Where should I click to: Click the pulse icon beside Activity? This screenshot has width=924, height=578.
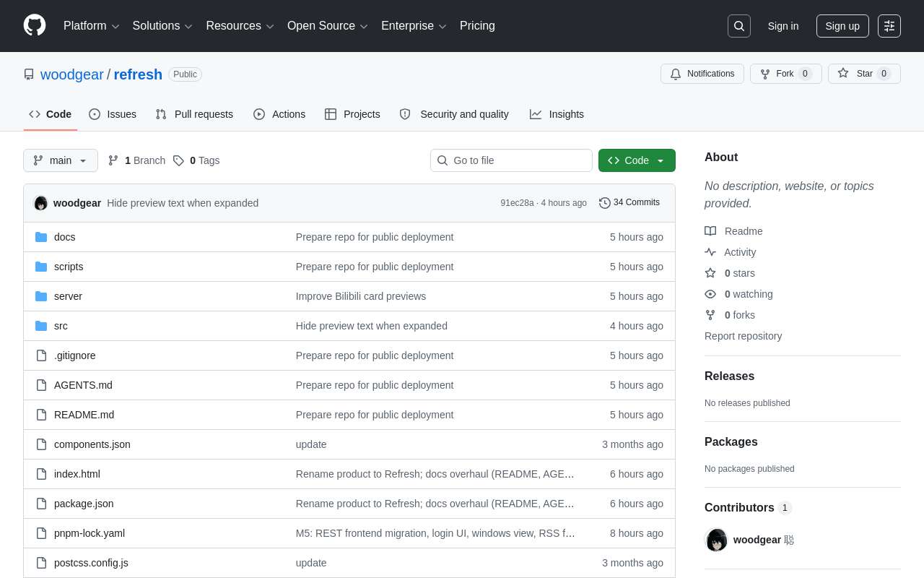point(710,252)
